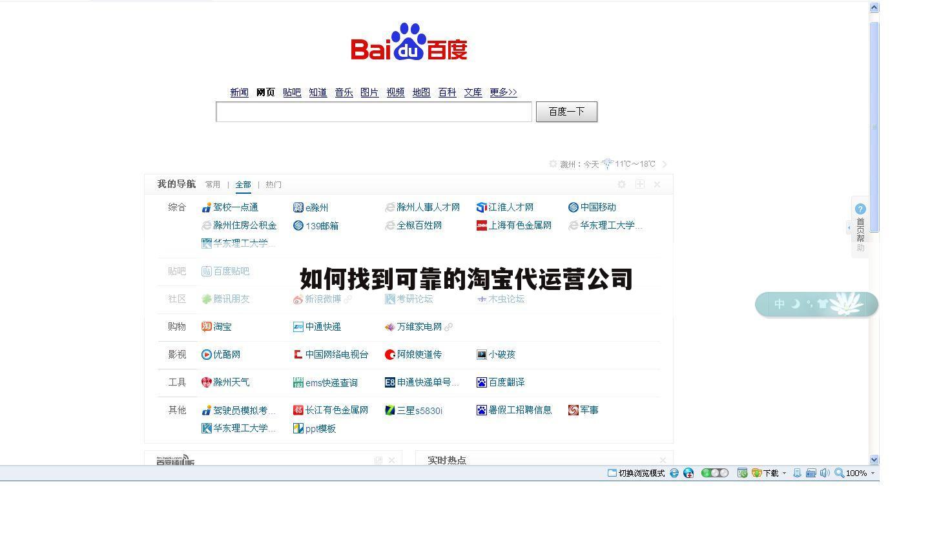This screenshot has width=930, height=560.
Task: Switch to 新闻 search tab
Action: point(239,92)
